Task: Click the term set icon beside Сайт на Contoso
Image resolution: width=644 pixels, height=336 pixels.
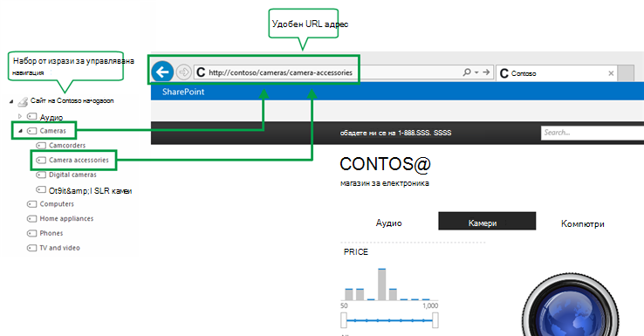Action: (24, 101)
